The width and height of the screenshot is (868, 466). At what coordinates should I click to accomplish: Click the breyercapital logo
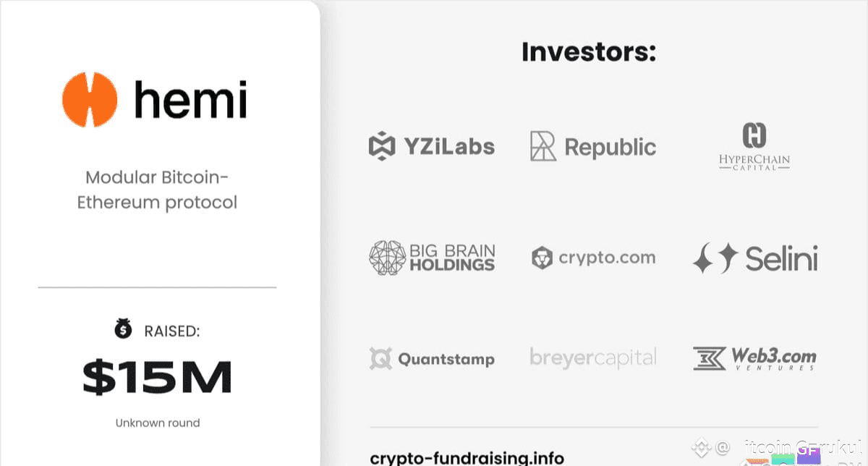[593, 357]
